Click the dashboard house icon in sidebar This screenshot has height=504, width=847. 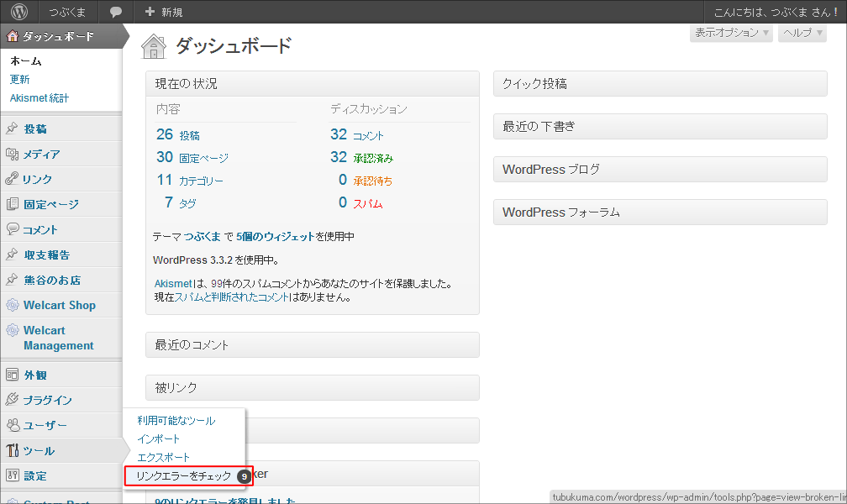[x=12, y=36]
